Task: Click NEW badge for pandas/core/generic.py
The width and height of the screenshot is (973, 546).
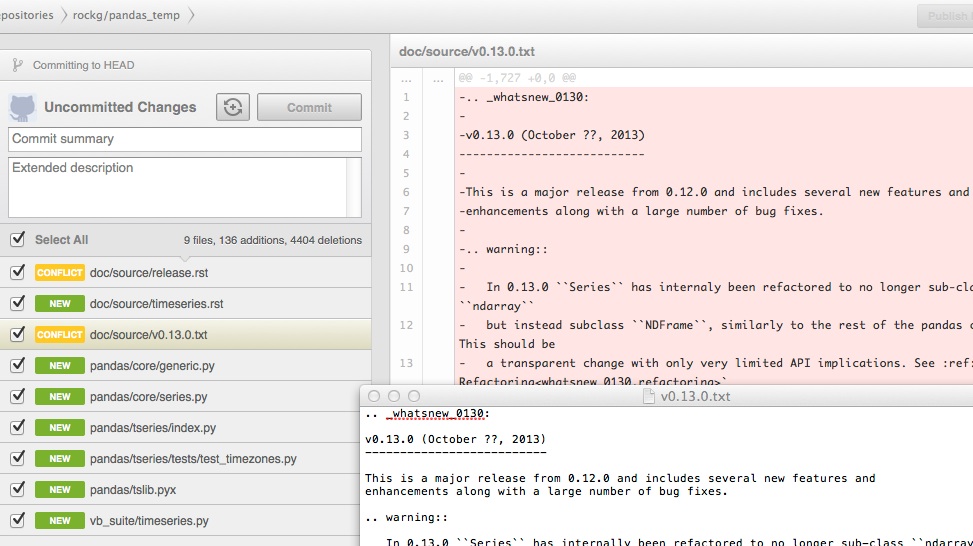Action: [x=60, y=365]
